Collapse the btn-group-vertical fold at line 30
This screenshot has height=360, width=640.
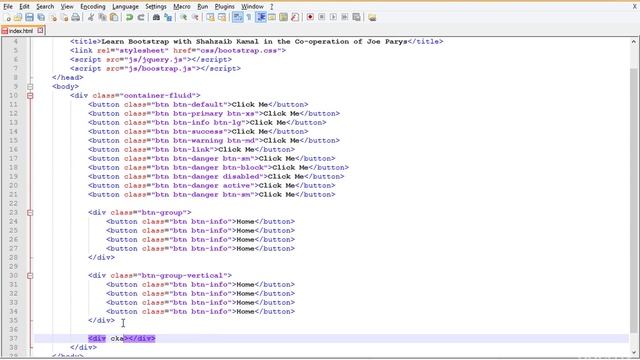(x=30, y=276)
